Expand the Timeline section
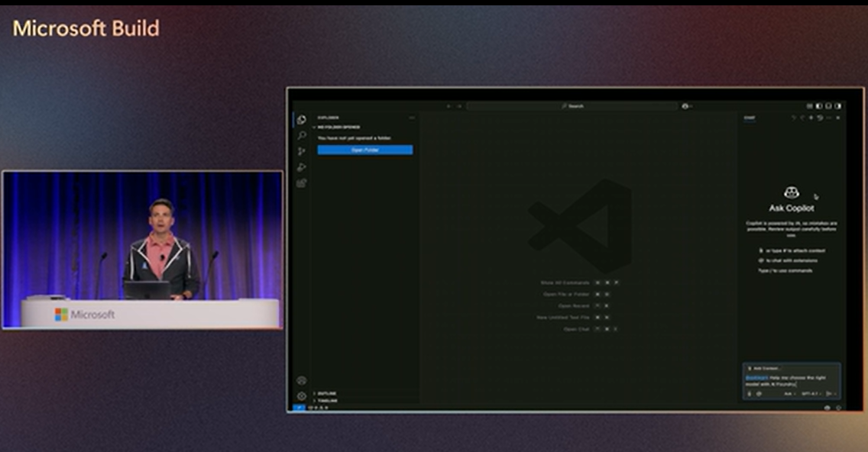 pos(327,400)
